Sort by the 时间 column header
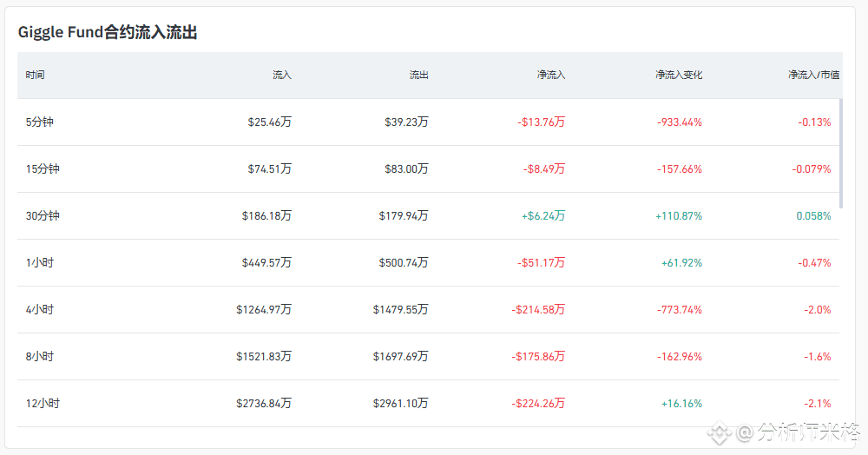The height and width of the screenshot is (455, 868). [x=36, y=76]
